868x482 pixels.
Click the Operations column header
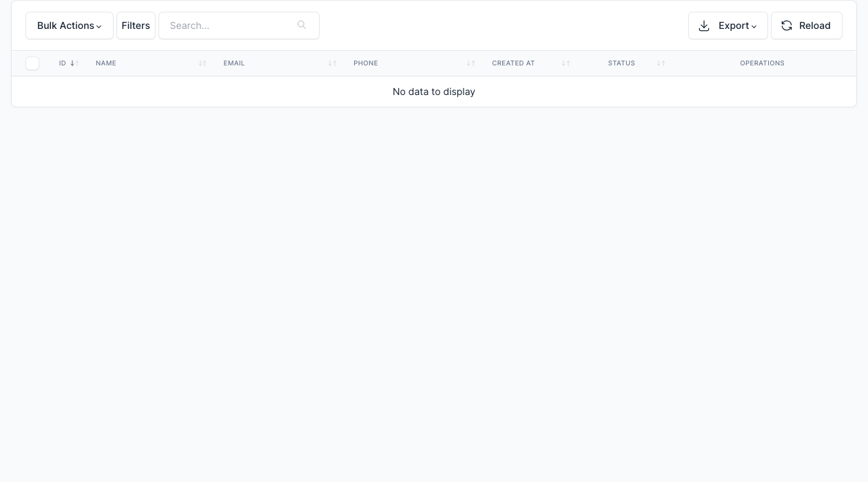[762, 63]
